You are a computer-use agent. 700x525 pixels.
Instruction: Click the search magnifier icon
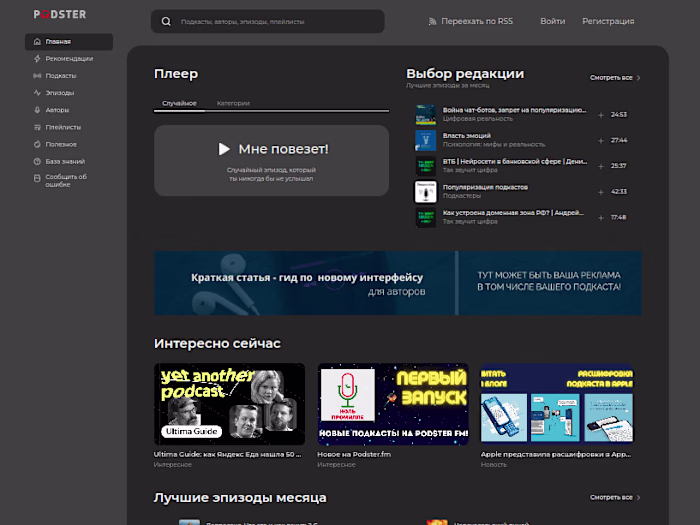click(x=166, y=21)
